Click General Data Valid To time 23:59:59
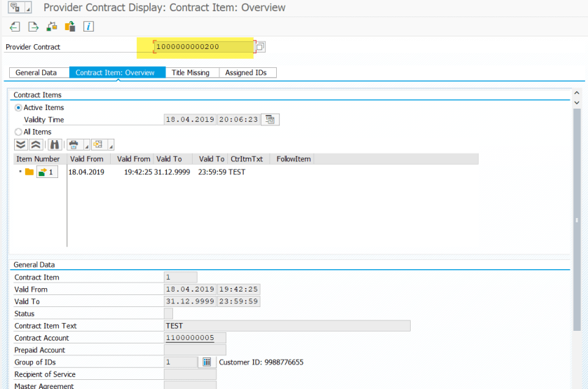 point(238,301)
